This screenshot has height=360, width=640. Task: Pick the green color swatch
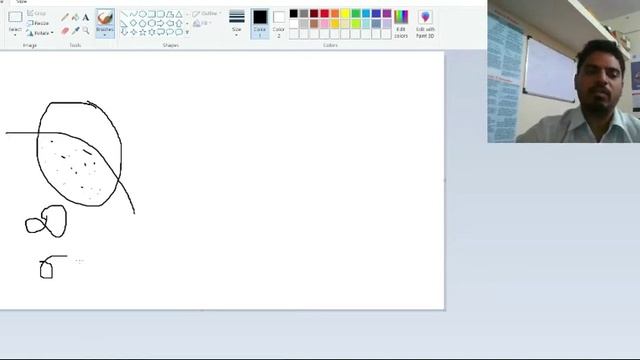[x=356, y=13]
